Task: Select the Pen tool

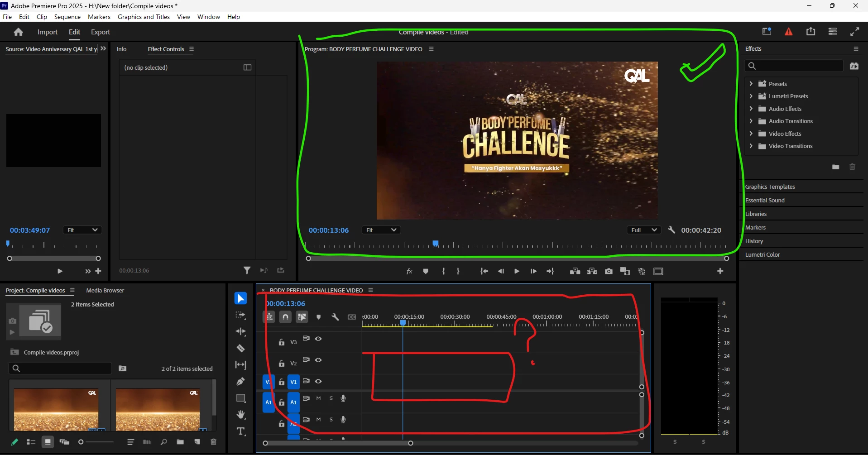Action: (x=240, y=381)
